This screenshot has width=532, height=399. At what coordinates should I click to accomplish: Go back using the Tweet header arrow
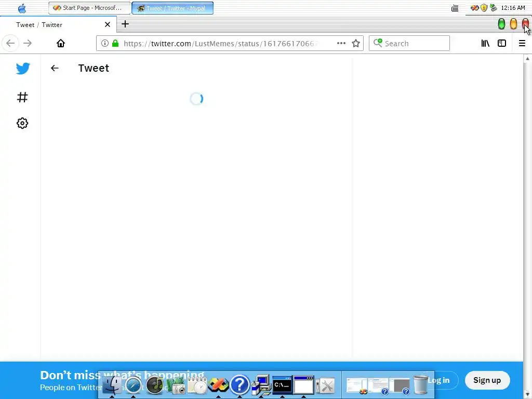(x=55, y=68)
